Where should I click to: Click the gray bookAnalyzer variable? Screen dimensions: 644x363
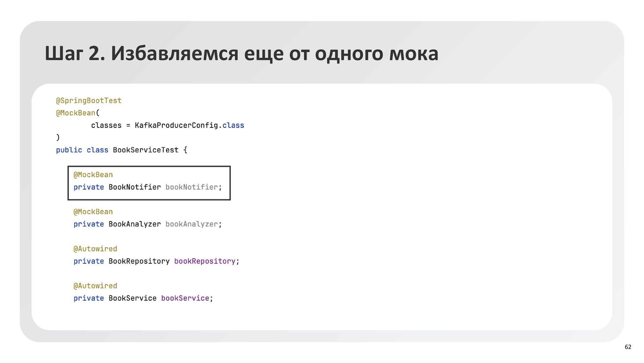pyautogui.click(x=192, y=224)
